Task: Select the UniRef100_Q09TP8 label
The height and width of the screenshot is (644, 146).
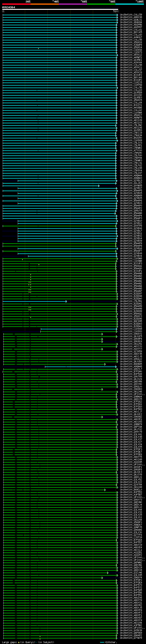Action: tap(131, 226)
